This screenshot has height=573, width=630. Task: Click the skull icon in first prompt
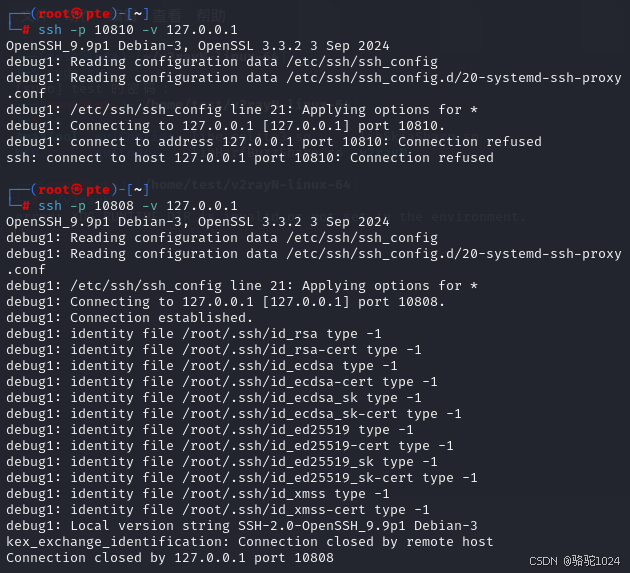click(x=77, y=14)
